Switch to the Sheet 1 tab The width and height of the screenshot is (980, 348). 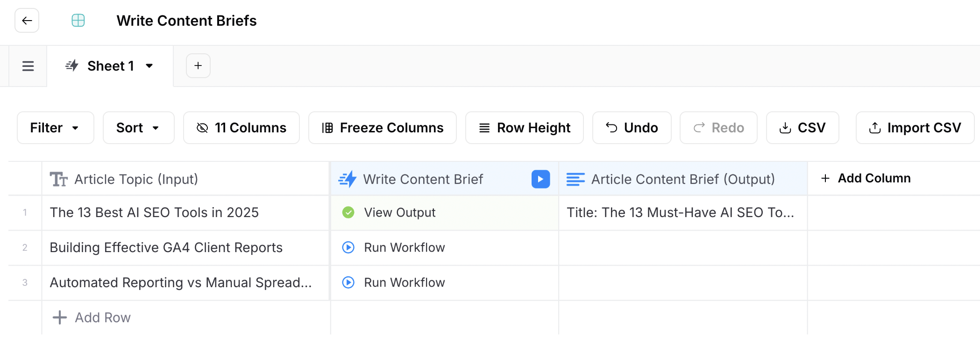pyautogui.click(x=110, y=65)
